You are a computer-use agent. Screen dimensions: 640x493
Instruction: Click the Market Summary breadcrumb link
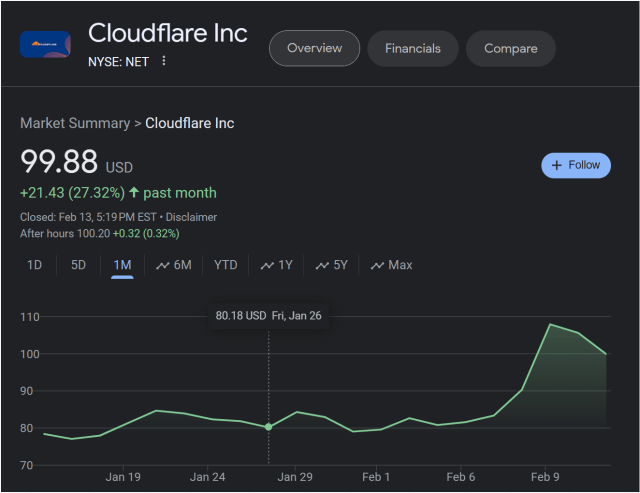click(75, 123)
